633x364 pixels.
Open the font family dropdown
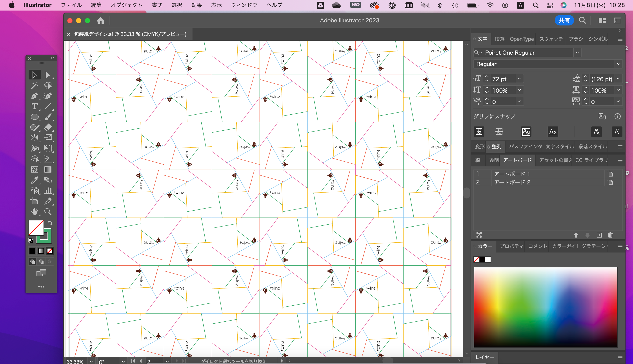577,52
